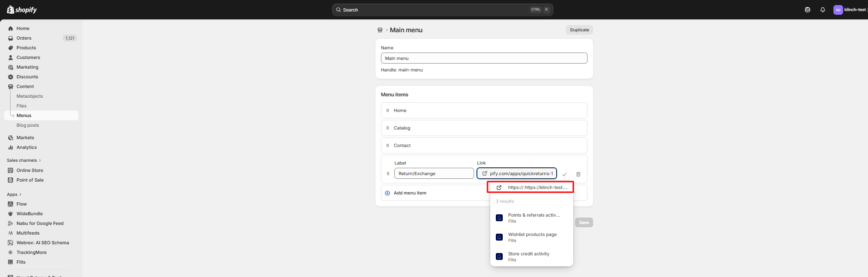Open the klinch-test account menu
The width and height of the screenshot is (868, 277).
coord(849,10)
